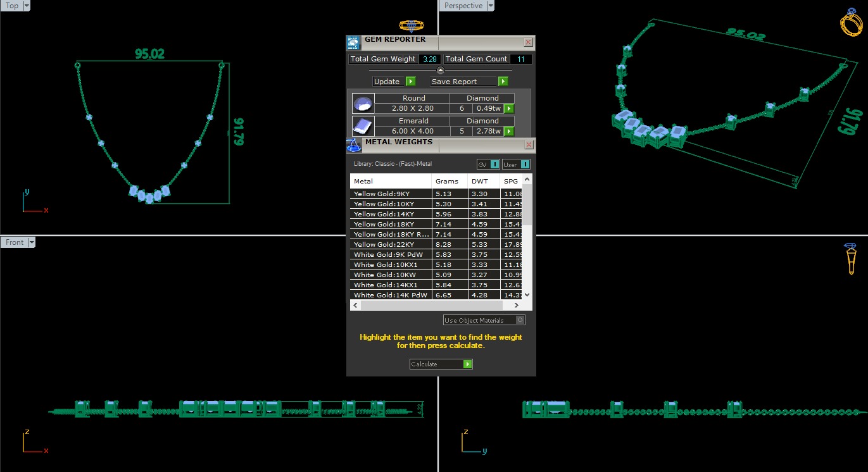Select the Yellow Gold:9KY row
Screen dimensions: 868x472
437,194
